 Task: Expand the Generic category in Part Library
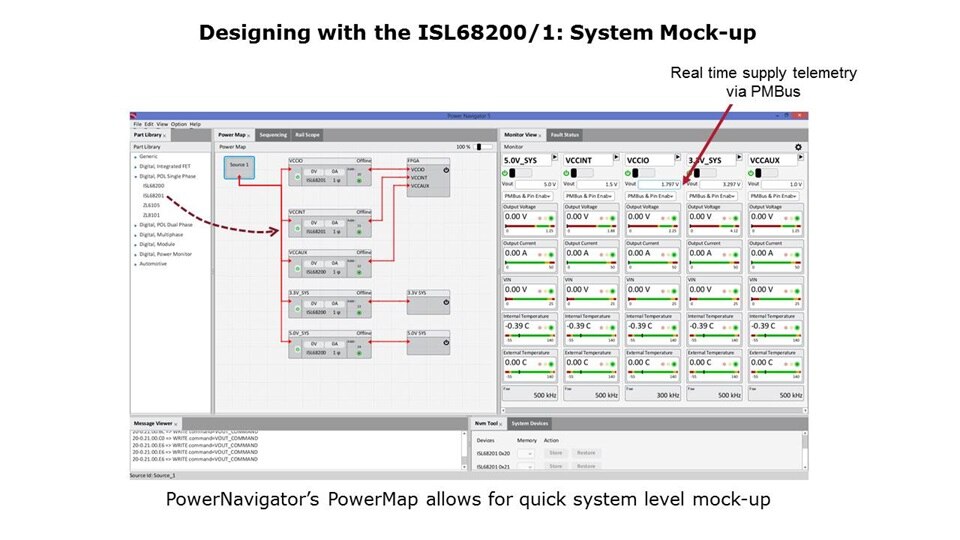click(x=135, y=157)
